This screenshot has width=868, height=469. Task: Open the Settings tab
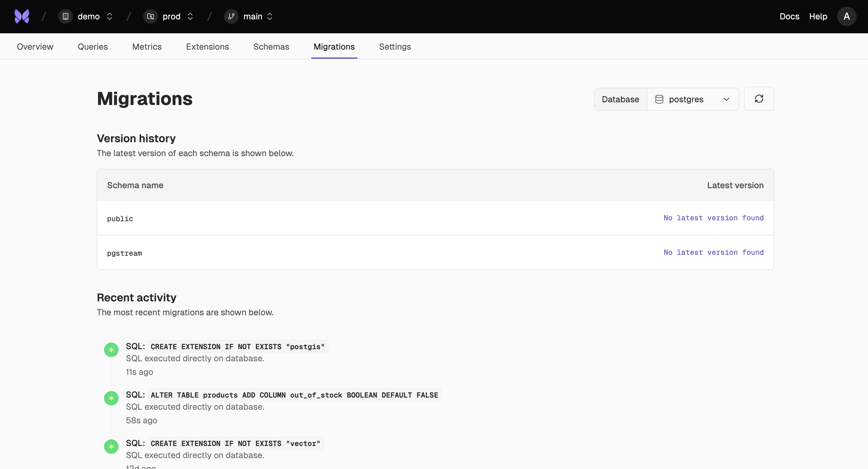tap(395, 47)
